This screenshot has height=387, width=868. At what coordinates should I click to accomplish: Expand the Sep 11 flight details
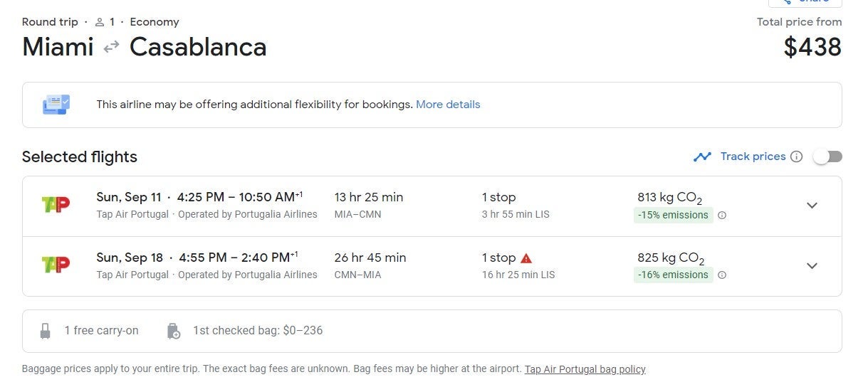pyautogui.click(x=812, y=206)
